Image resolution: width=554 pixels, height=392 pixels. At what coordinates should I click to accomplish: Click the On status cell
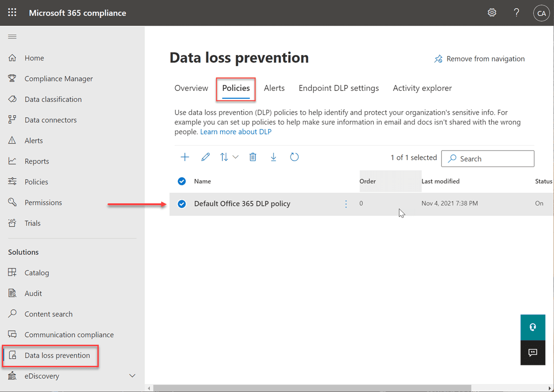pyautogui.click(x=539, y=203)
